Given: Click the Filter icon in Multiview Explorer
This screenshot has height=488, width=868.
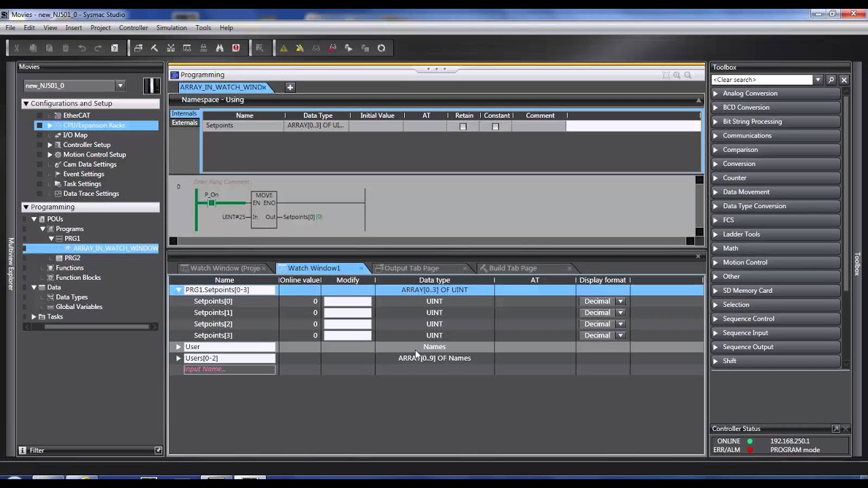Looking at the screenshot, I should coord(22,450).
